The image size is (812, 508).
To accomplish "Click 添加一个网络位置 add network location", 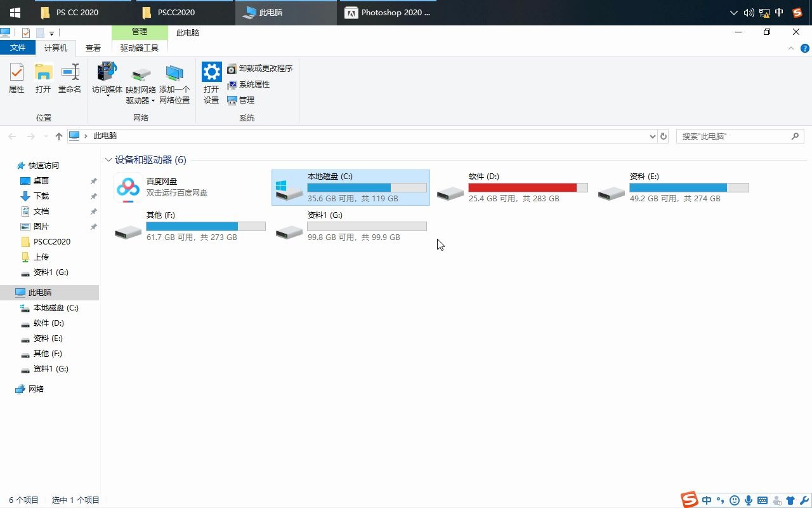I will pyautogui.click(x=174, y=84).
